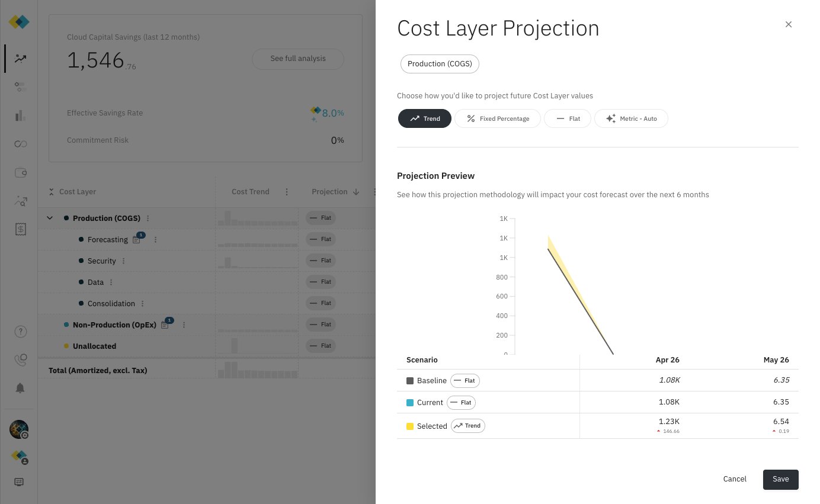
Task: Click the blue Current color swatch
Action: click(410, 403)
